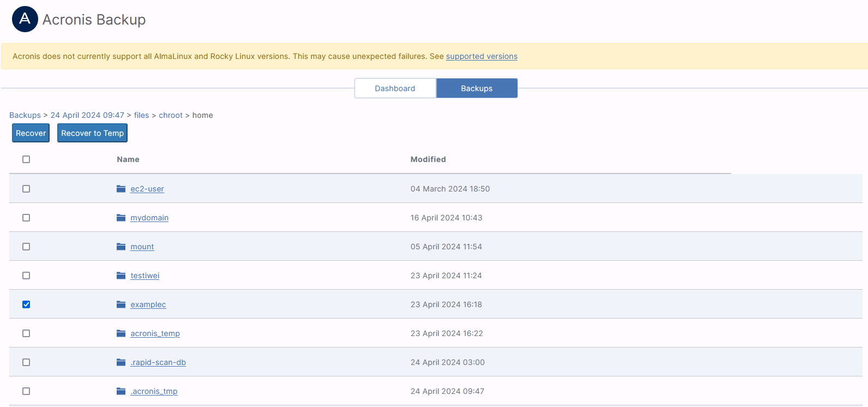
Task: Click the date 16 April 2024 10:43
Action: [447, 218]
